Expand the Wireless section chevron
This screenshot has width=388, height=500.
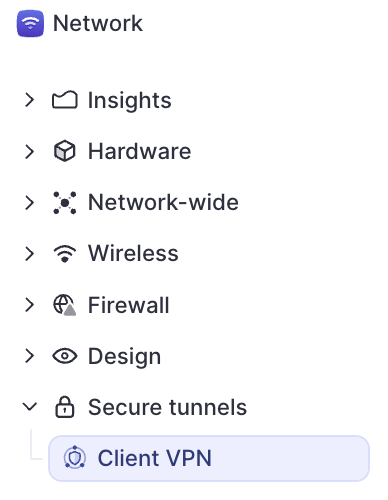(x=30, y=254)
